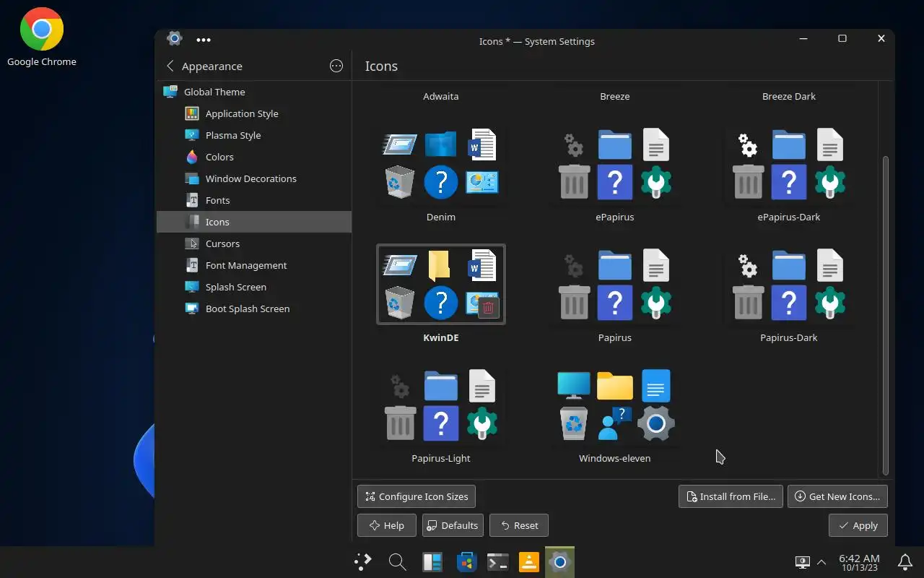Switch to the Cursors settings page
The width and height of the screenshot is (924, 578).
pos(254,243)
